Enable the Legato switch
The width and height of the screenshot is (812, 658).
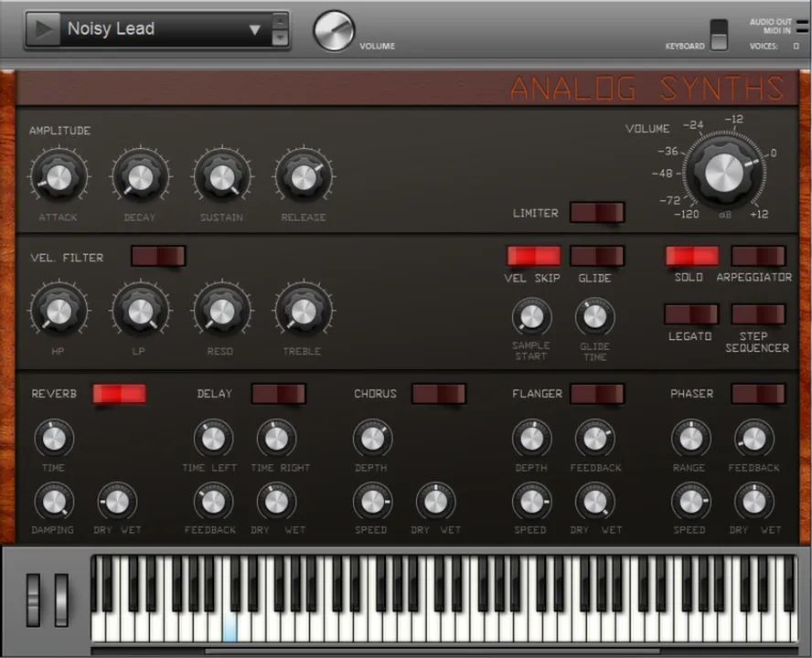pos(691,313)
